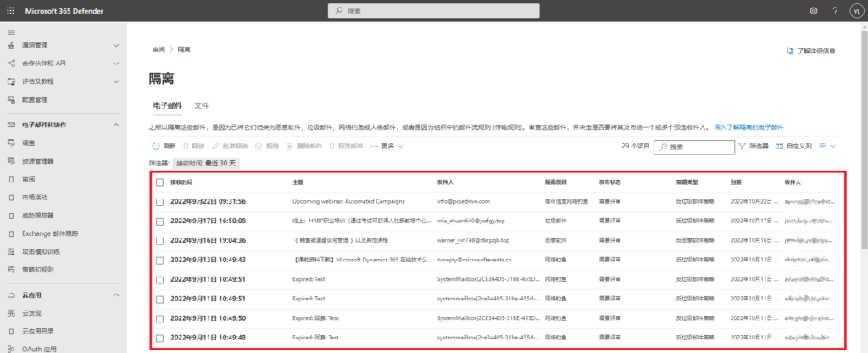Open the filter (筛选器) funnel icon

point(743,147)
